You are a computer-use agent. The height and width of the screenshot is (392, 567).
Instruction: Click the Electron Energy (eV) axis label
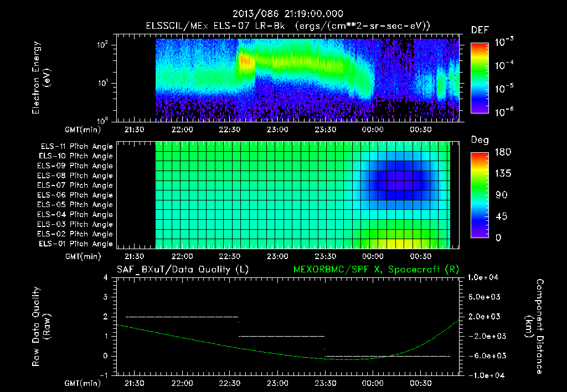click(x=40, y=78)
